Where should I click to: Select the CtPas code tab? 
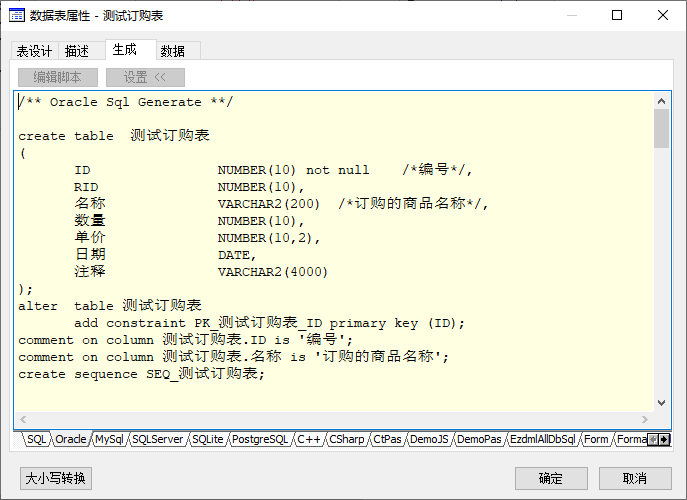point(387,439)
